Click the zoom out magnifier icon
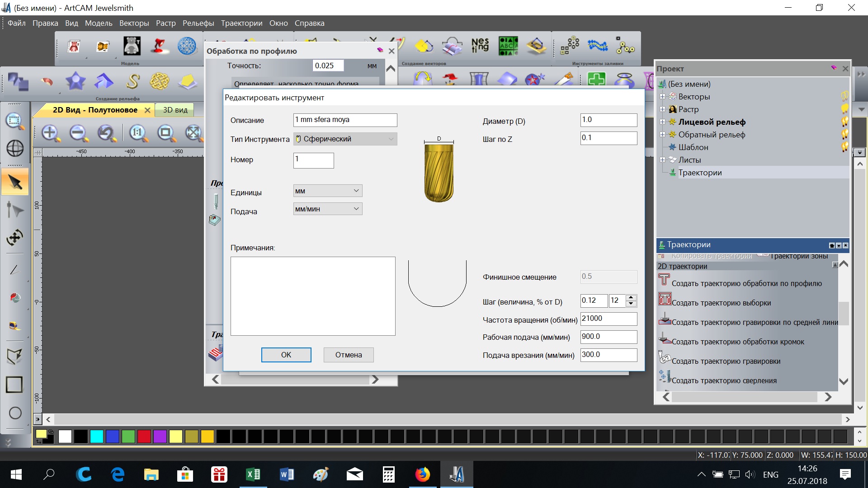Viewport: 868px width, 488px height. tap(78, 133)
